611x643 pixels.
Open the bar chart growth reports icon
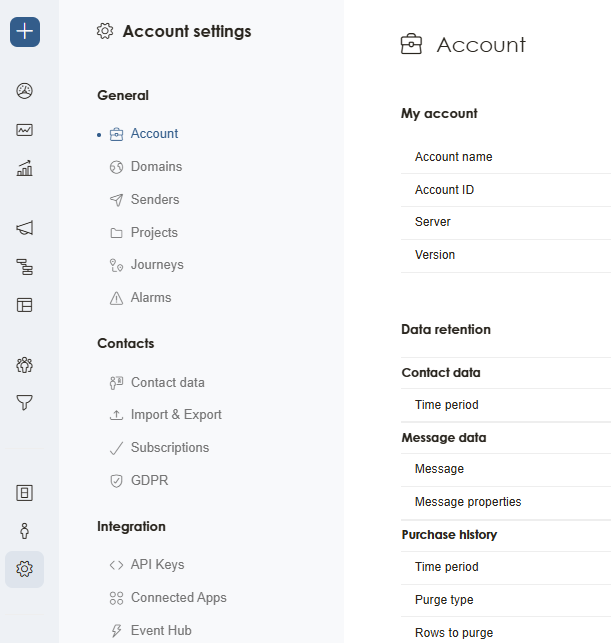point(25,168)
